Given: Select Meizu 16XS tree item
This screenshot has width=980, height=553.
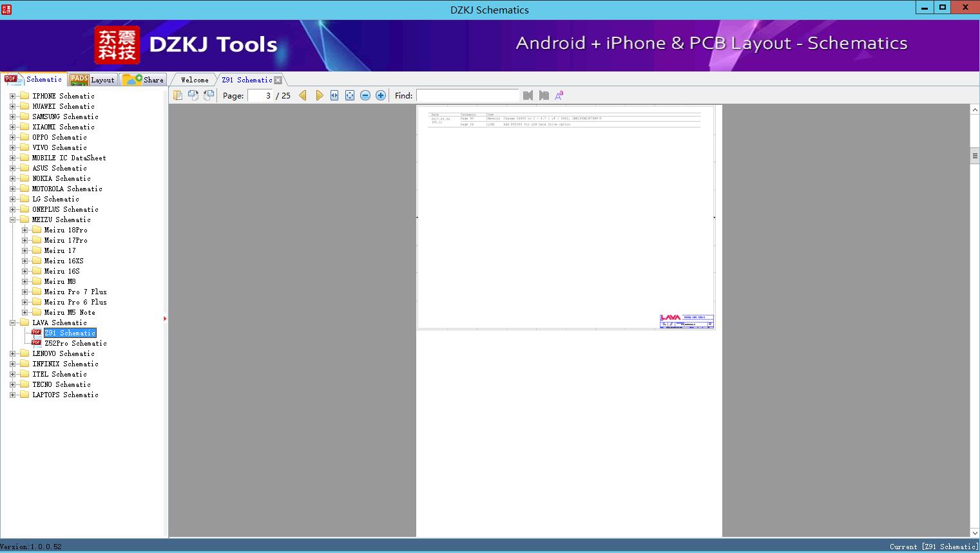Looking at the screenshot, I should (64, 261).
